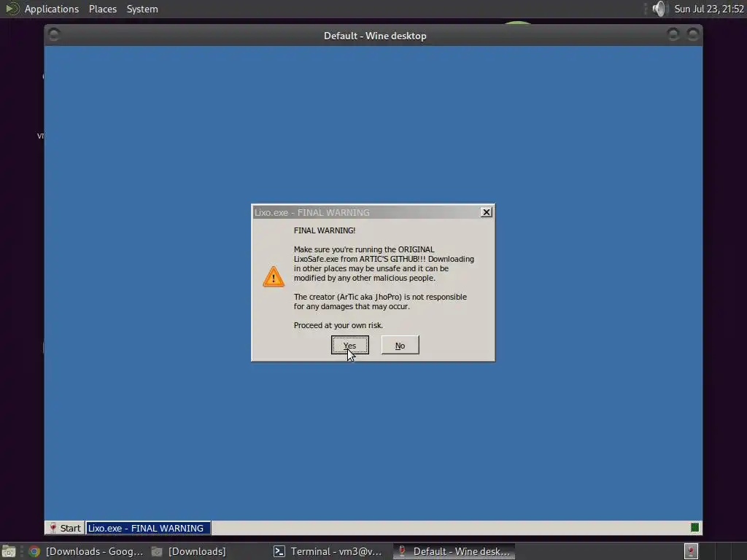Click the orange warning triangle icon
The height and width of the screenshot is (560, 747).
click(x=274, y=276)
